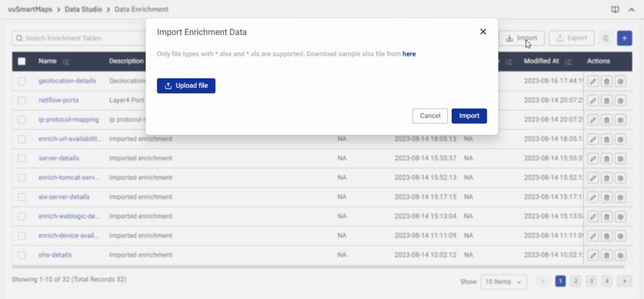Click the delete trash icon for netflow-ports row
Viewport: 644px width, 299px height.
(x=606, y=101)
